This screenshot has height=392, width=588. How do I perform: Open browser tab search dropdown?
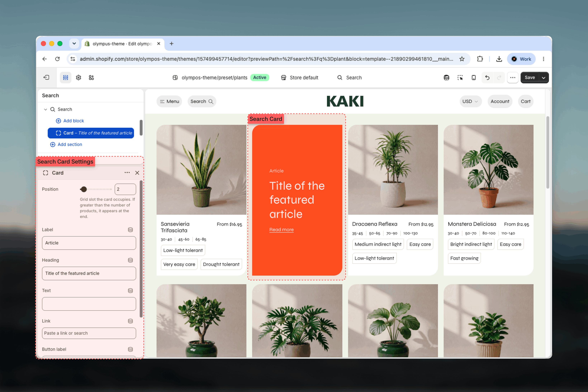(x=74, y=44)
